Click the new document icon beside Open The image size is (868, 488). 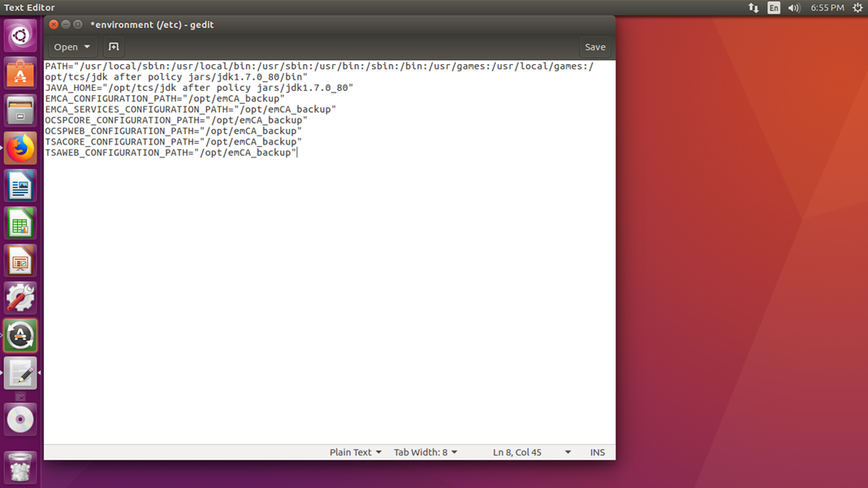[x=114, y=47]
